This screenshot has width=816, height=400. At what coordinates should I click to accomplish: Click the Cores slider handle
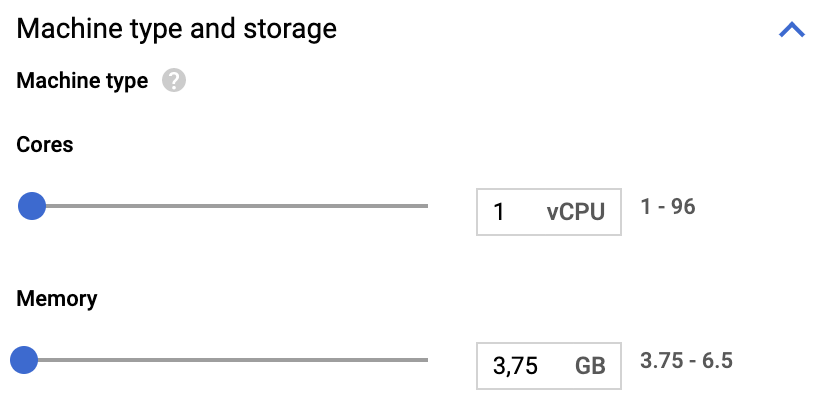pyautogui.click(x=32, y=206)
